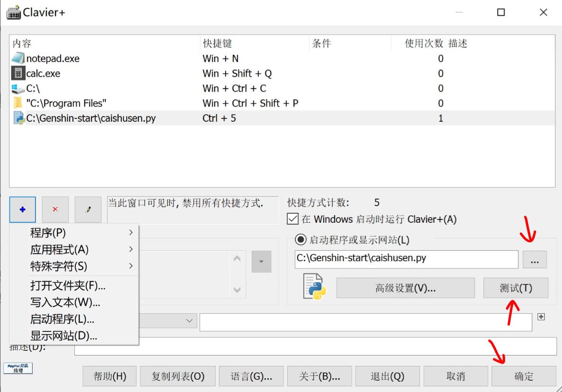Click the "Win + Ctrl + Shift + P" shortcut cell
The image size is (562, 392).
point(251,103)
